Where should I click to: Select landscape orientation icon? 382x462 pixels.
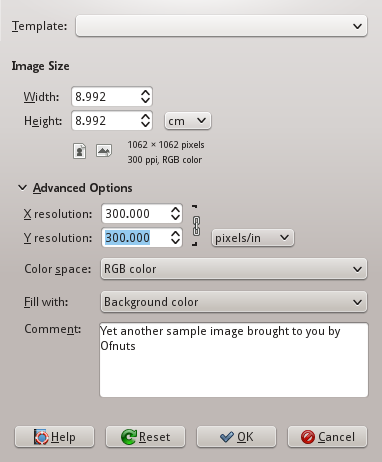click(x=104, y=151)
